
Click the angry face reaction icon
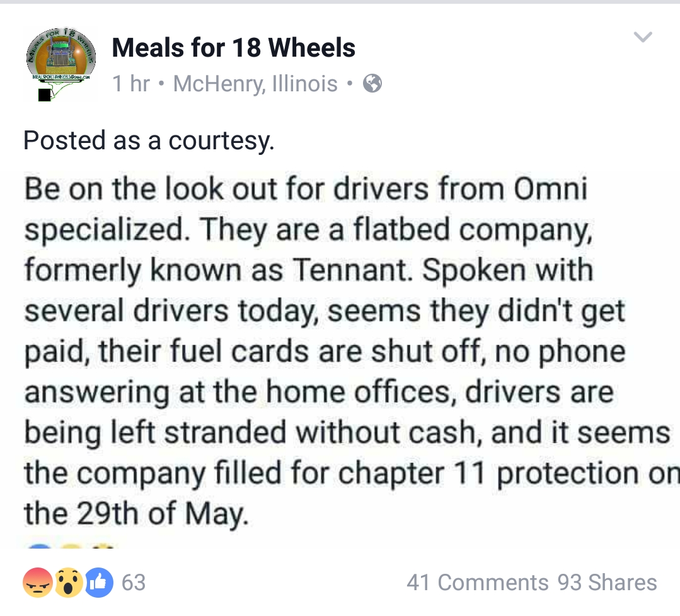coord(38,583)
